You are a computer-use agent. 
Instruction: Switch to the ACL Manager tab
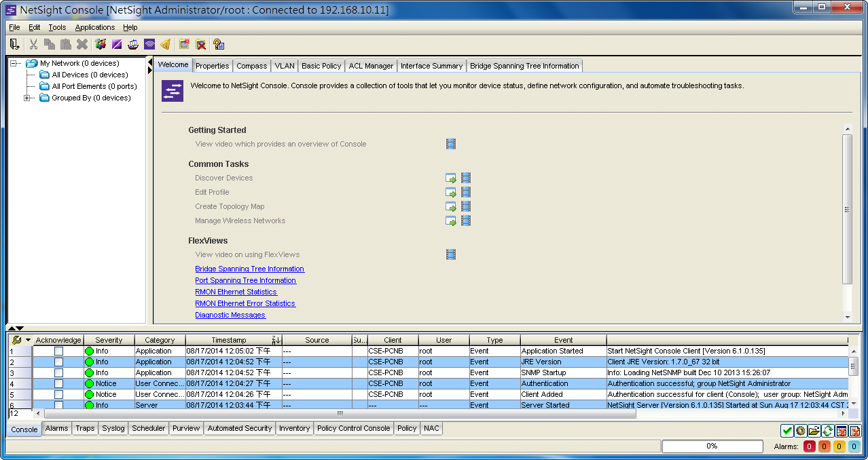371,66
